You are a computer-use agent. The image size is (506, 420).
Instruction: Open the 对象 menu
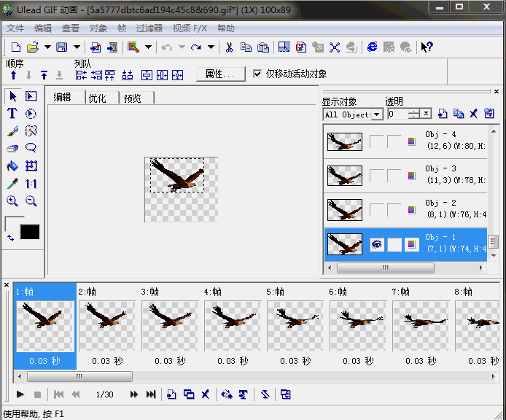(98, 28)
